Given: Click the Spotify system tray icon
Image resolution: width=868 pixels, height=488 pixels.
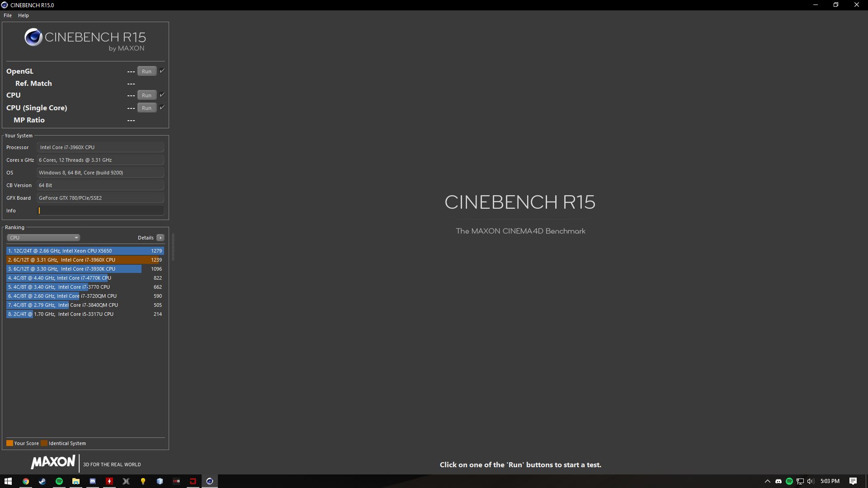Looking at the screenshot, I should [x=789, y=481].
